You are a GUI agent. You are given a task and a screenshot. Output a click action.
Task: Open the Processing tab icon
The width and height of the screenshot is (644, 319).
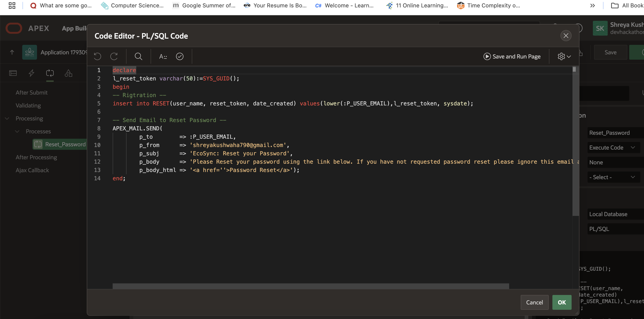50,73
